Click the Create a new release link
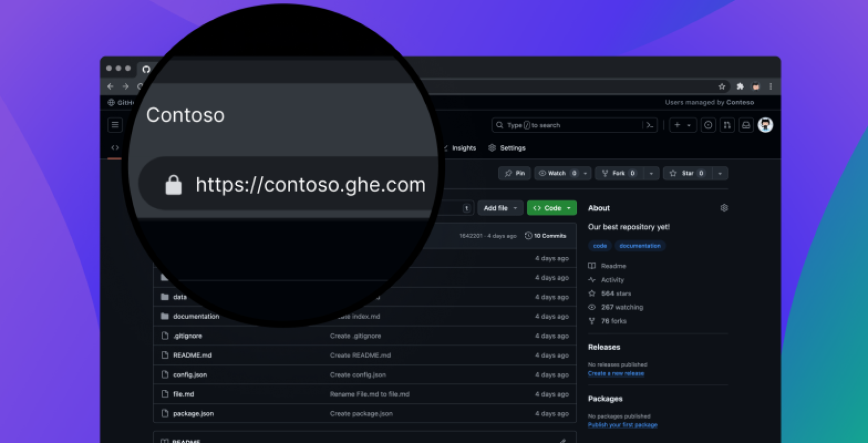 click(x=616, y=373)
